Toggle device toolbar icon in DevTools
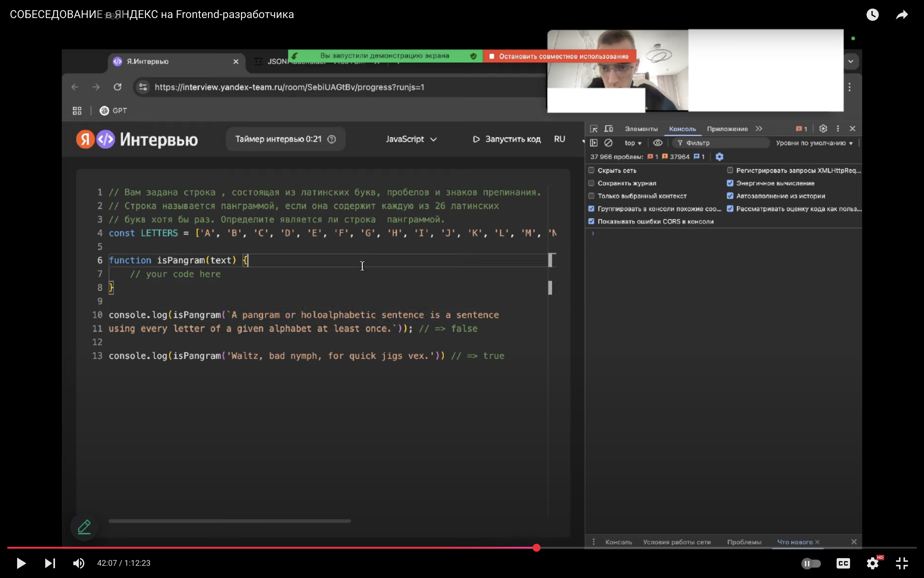924x578 pixels. coord(609,129)
